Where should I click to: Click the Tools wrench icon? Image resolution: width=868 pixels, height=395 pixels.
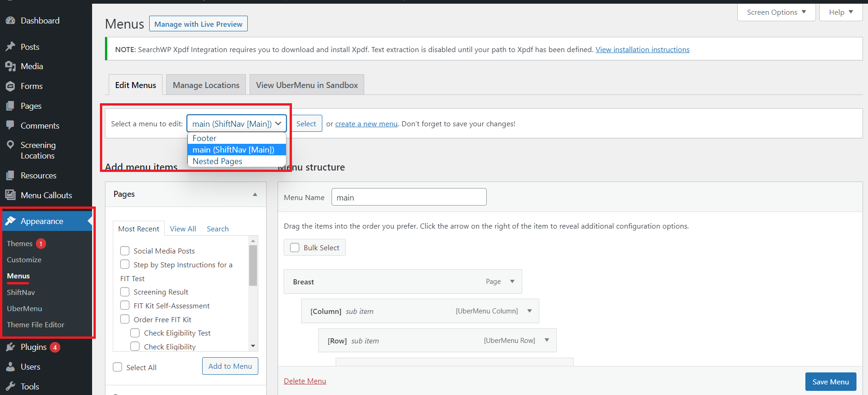click(10, 387)
